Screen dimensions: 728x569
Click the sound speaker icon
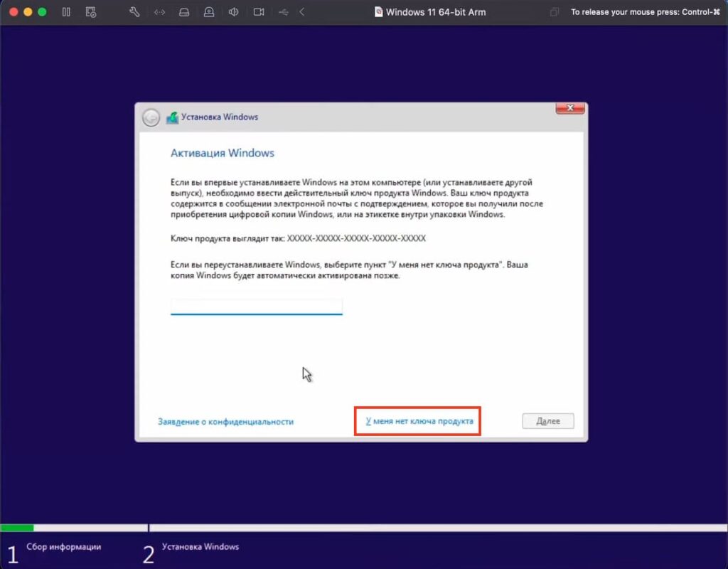[233, 12]
